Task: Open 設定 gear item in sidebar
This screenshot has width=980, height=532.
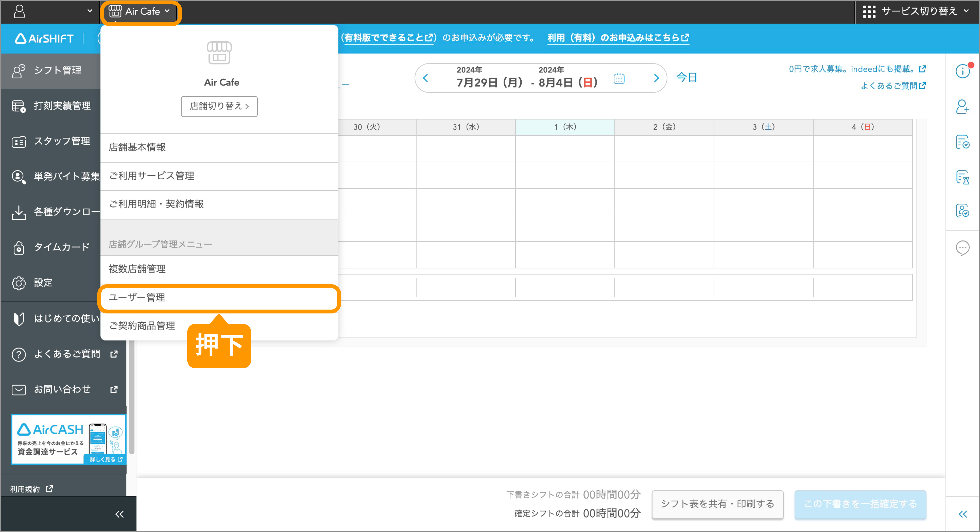Action: click(50, 283)
